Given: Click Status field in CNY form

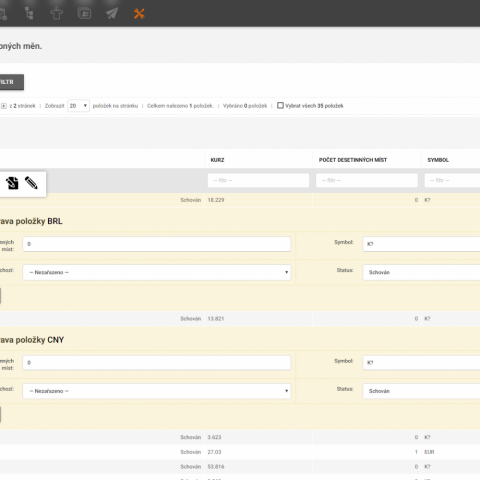Looking at the screenshot, I should 421,391.
